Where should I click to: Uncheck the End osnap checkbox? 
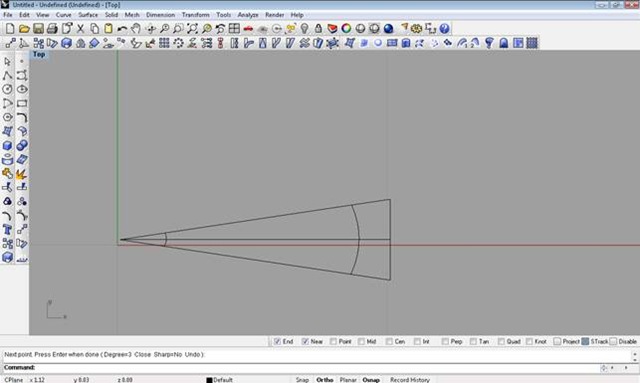[278, 341]
